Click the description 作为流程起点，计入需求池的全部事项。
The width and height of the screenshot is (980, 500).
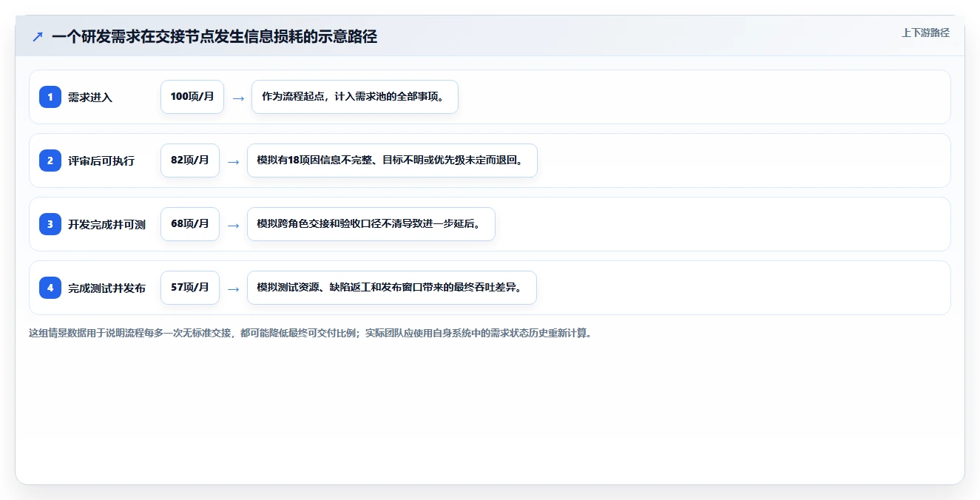click(355, 97)
